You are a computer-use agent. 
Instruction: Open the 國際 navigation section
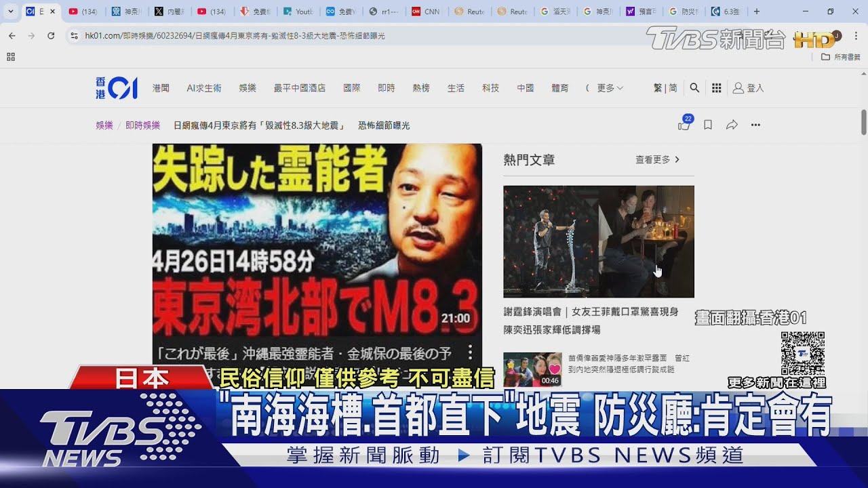pos(352,88)
